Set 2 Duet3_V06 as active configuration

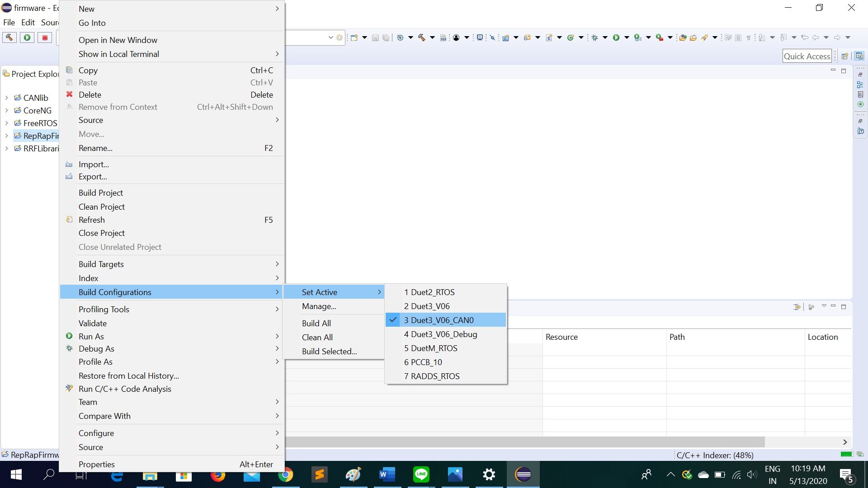point(446,306)
